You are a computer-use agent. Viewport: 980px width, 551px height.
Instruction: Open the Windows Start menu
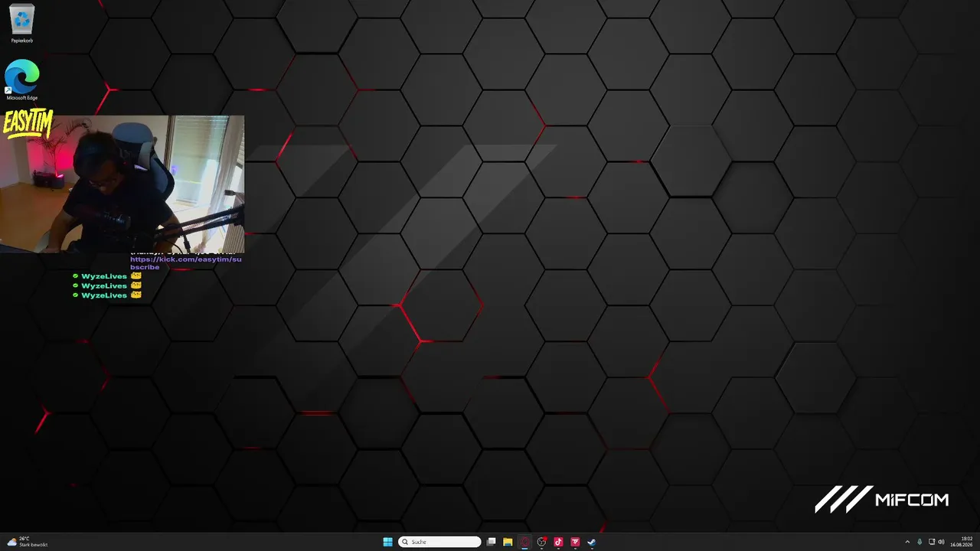click(387, 542)
